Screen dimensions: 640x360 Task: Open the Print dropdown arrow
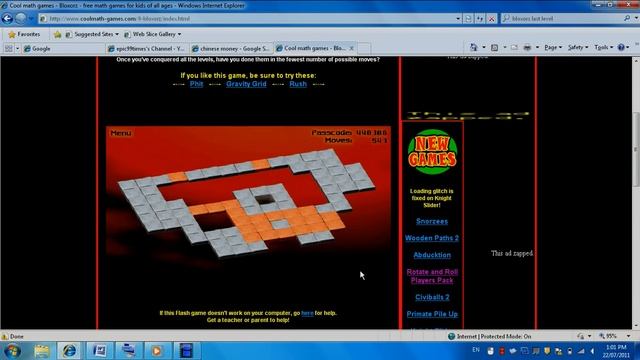coord(537,48)
